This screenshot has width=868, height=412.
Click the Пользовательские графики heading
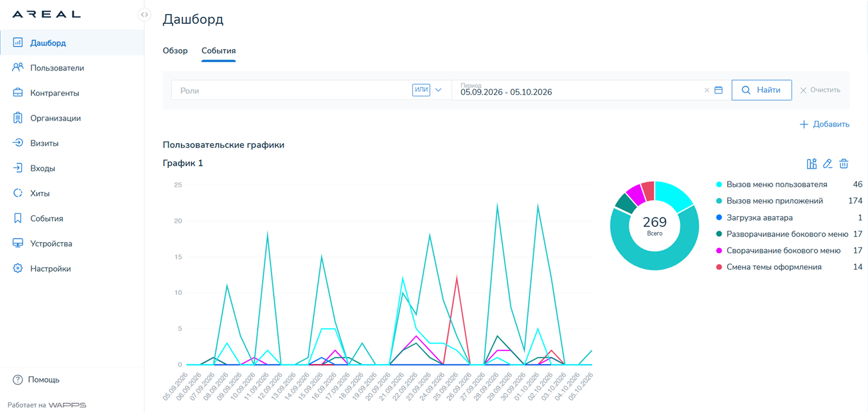224,145
